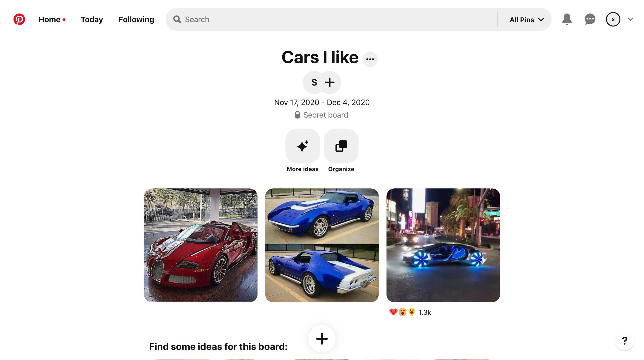
Task: Expand the All Pins dropdown
Action: pyautogui.click(x=527, y=19)
